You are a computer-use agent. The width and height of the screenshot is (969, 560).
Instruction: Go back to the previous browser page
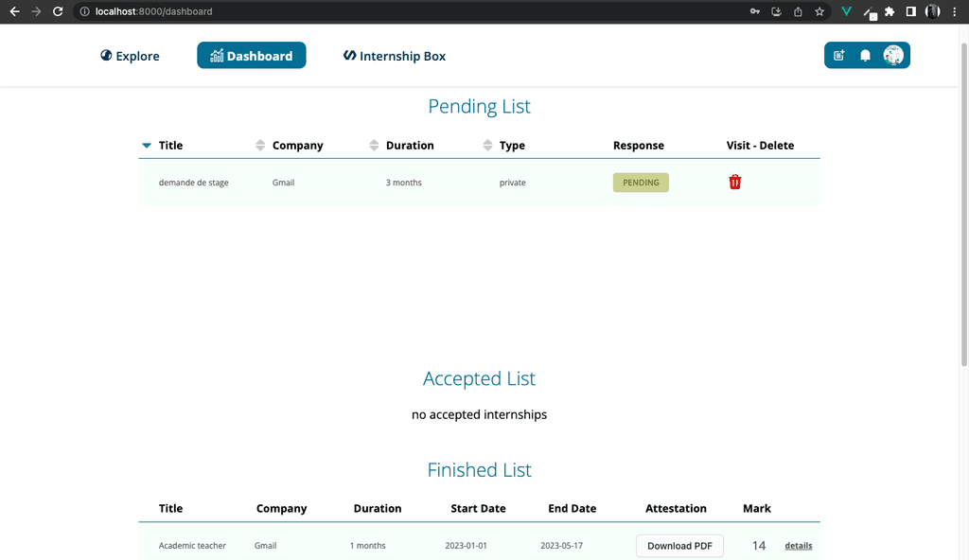pyautogui.click(x=15, y=11)
